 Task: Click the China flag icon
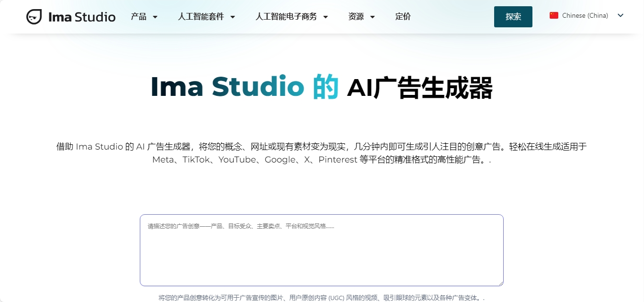click(554, 15)
